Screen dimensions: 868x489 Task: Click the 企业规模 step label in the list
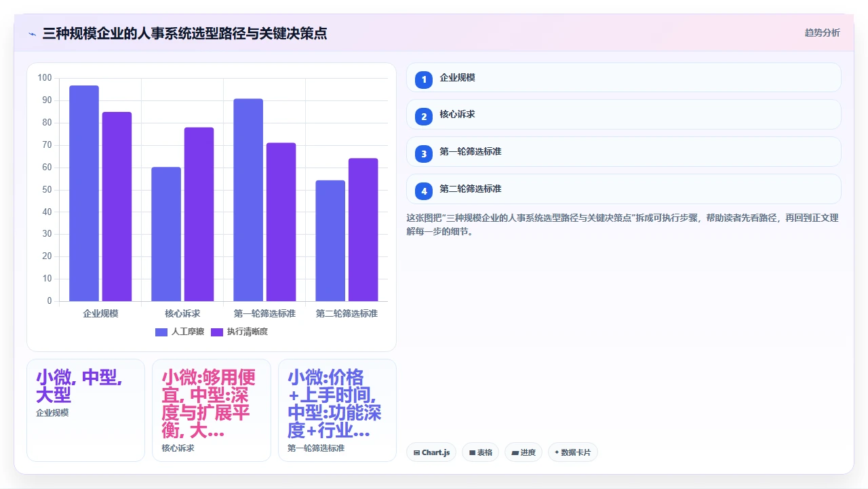[x=457, y=77]
